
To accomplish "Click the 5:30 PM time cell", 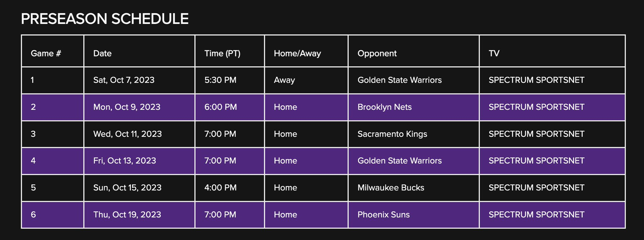I will [x=230, y=80].
